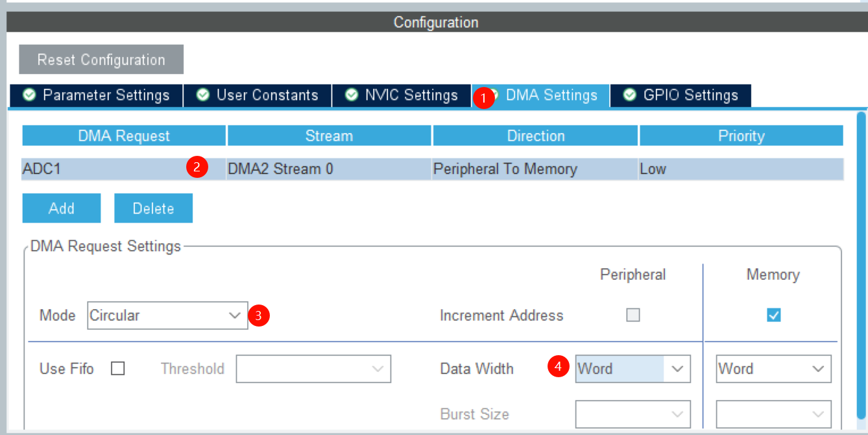The image size is (868, 435).
Task: Click green check icon on User Constants tab
Action: point(203,95)
